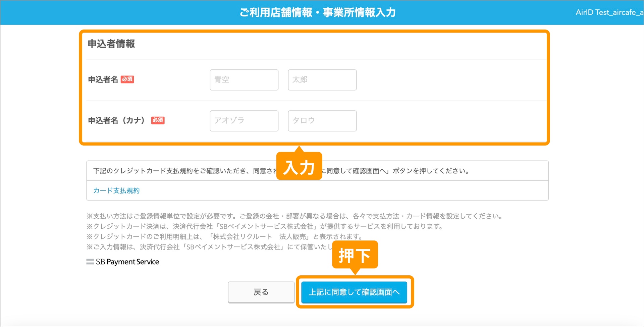Viewport: 644px width, 327px height.
Task: Select the kana surname field showing アオゾラ
Action: point(244,121)
